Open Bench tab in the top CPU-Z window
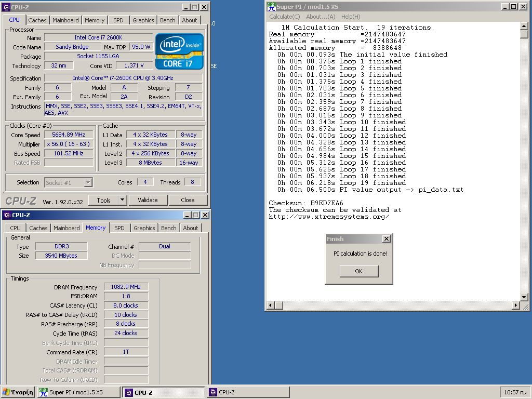The width and height of the screenshot is (532, 399). (168, 20)
